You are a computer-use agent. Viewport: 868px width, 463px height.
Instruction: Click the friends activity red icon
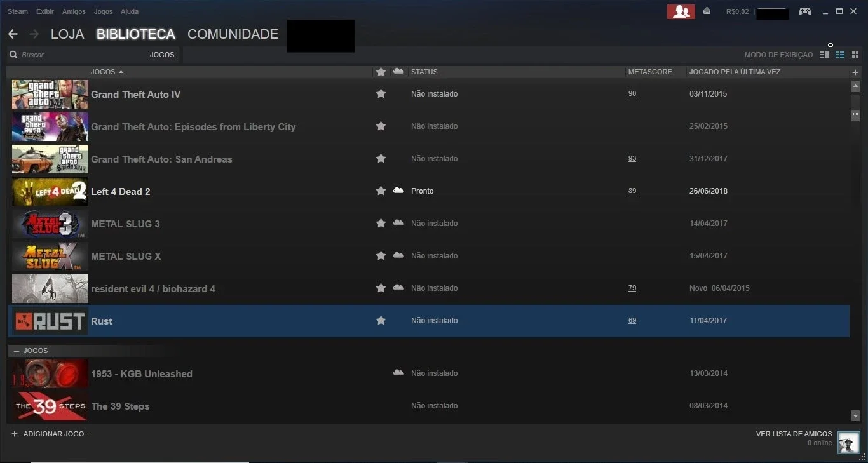tap(681, 11)
